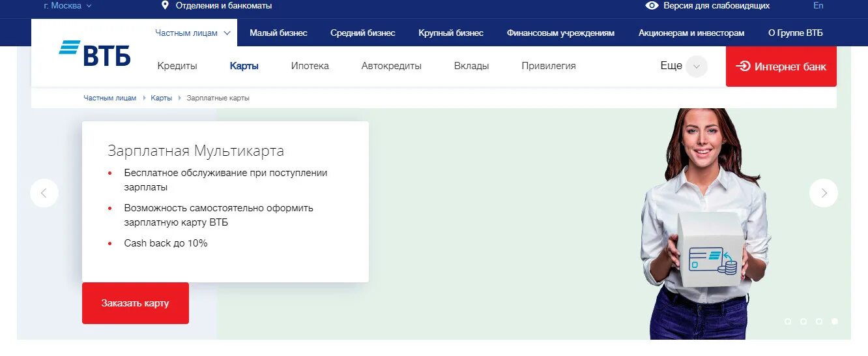The width and height of the screenshot is (868, 356).
Task: Select the third carousel dot
Action: pyautogui.click(x=819, y=321)
